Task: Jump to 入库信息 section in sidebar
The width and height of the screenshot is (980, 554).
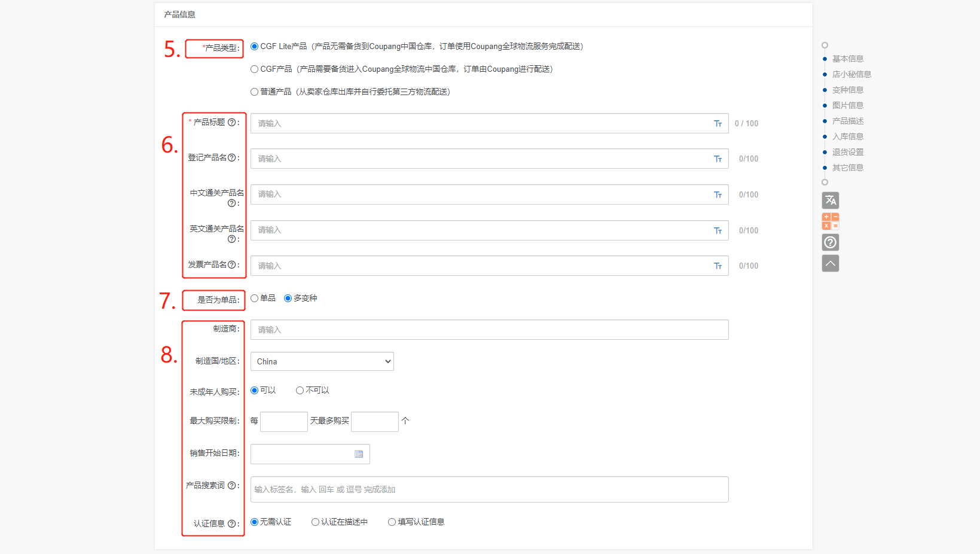Action: coord(848,136)
